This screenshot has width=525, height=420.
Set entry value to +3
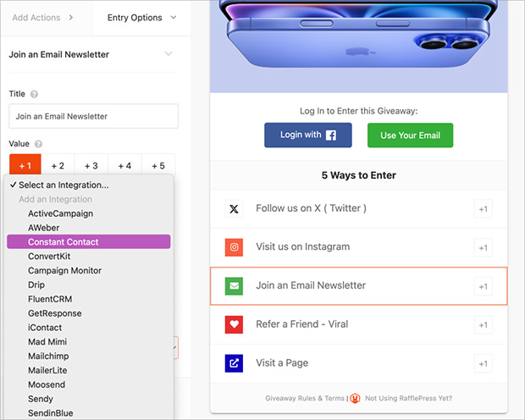[91, 165]
